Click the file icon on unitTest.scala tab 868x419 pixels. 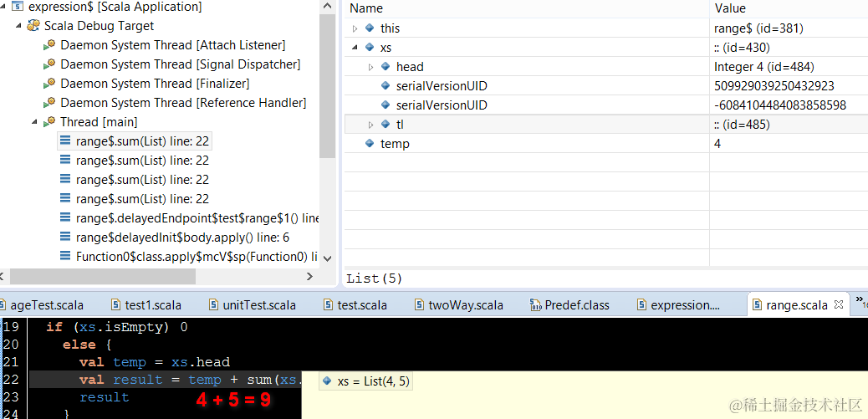coord(214,304)
